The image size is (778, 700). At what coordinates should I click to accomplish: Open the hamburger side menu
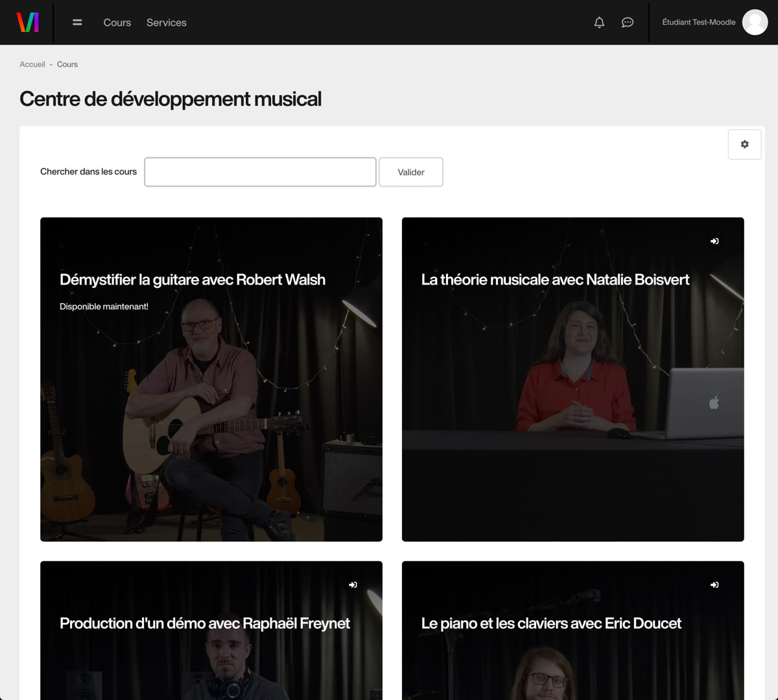click(77, 22)
